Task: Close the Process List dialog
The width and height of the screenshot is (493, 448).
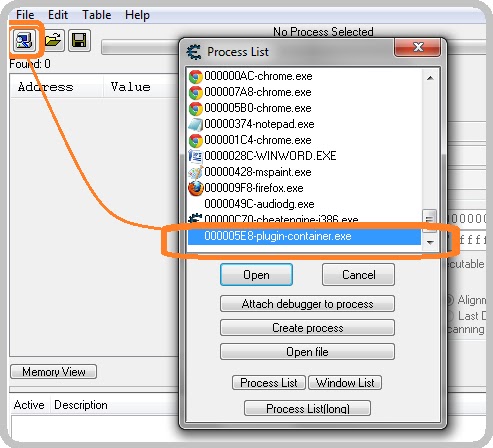Action: click(418, 47)
